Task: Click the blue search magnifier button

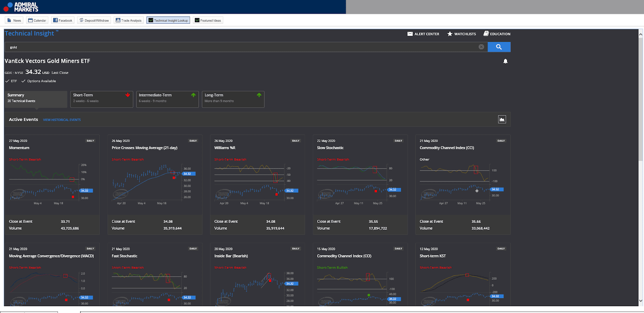Action: tap(499, 47)
